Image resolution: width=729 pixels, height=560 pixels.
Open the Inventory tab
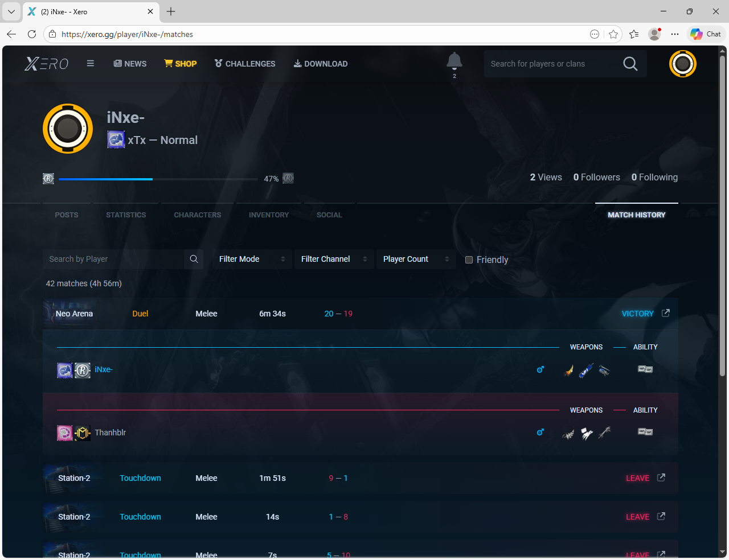pos(269,215)
